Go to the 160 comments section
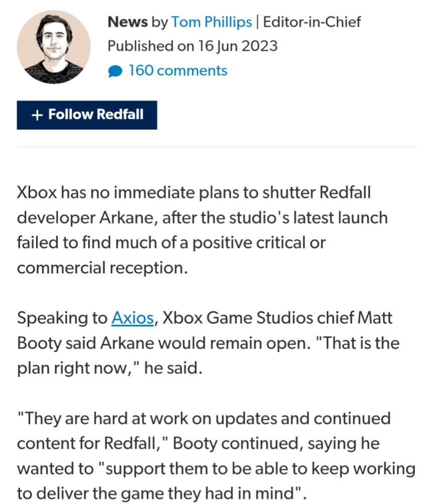The height and width of the screenshot is (504, 433). (x=178, y=71)
